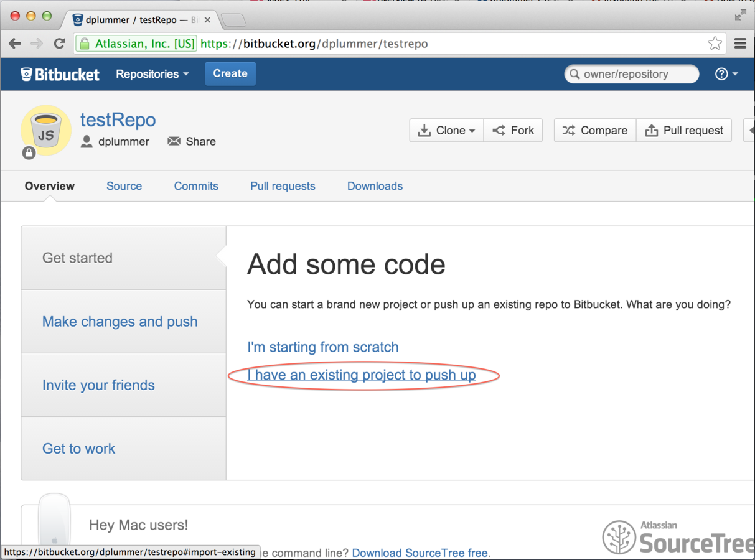Click the Fork button
This screenshot has width=755, height=560.
(513, 130)
